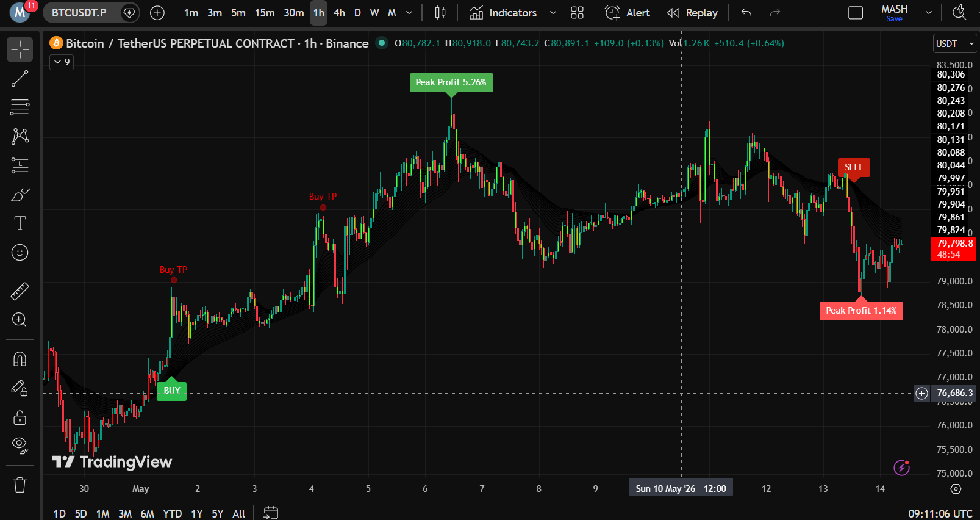Viewport: 980px width, 520px height.
Task: Select the ruler measure tool
Action: click(20, 291)
